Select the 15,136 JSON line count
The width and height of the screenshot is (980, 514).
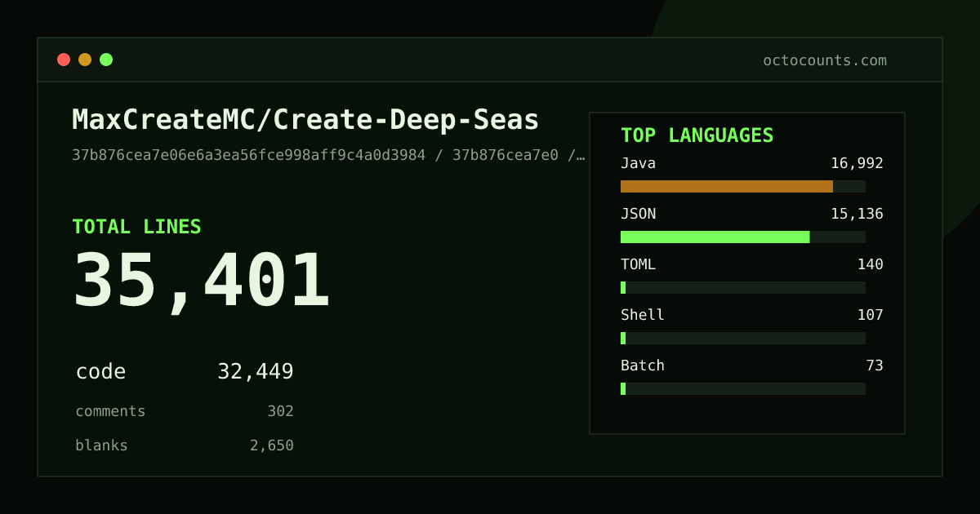(x=857, y=214)
